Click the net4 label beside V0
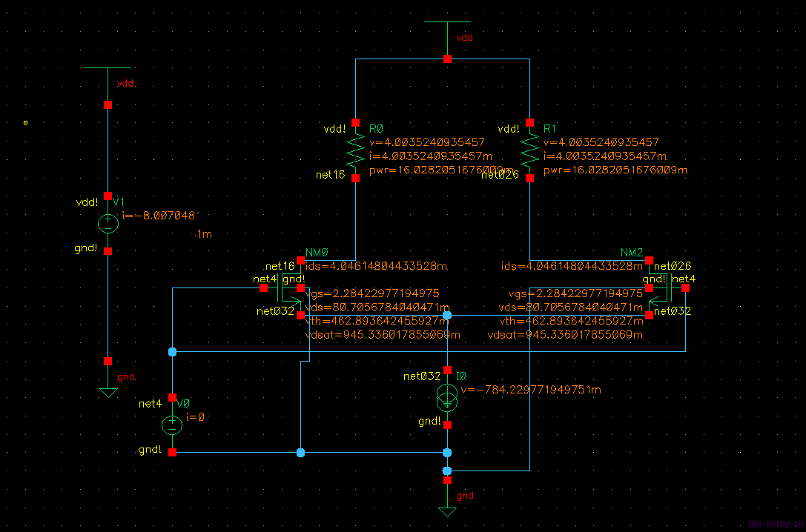Image resolution: width=806 pixels, height=532 pixels. pyautogui.click(x=151, y=404)
